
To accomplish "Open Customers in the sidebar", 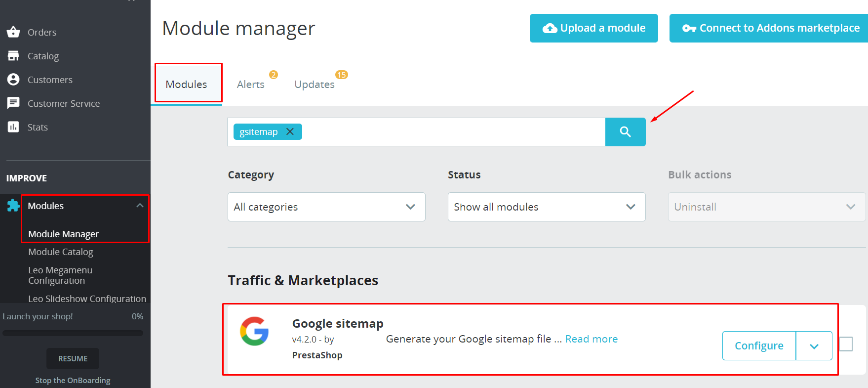I will [x=50, y=80].
